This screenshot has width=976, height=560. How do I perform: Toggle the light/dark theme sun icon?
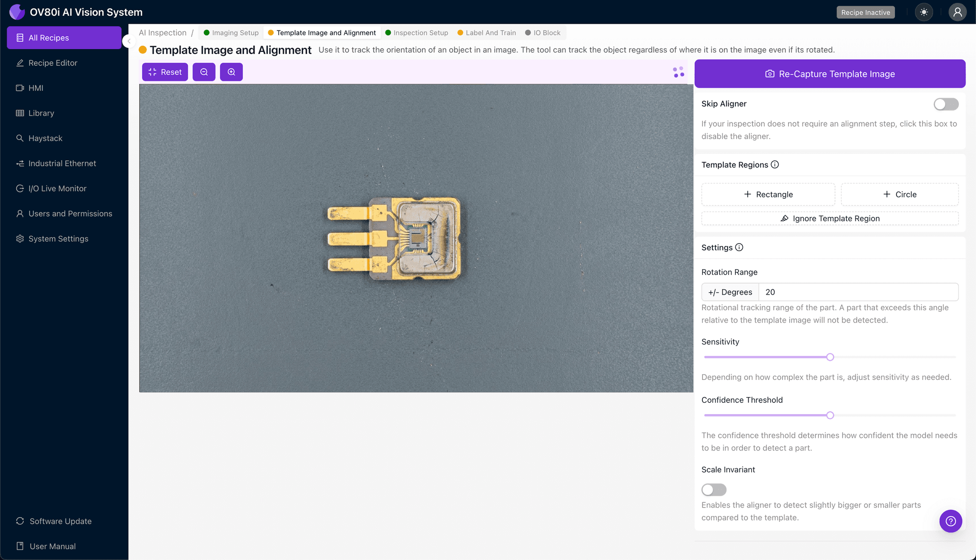pyautogui.click(x=924, y=12)
